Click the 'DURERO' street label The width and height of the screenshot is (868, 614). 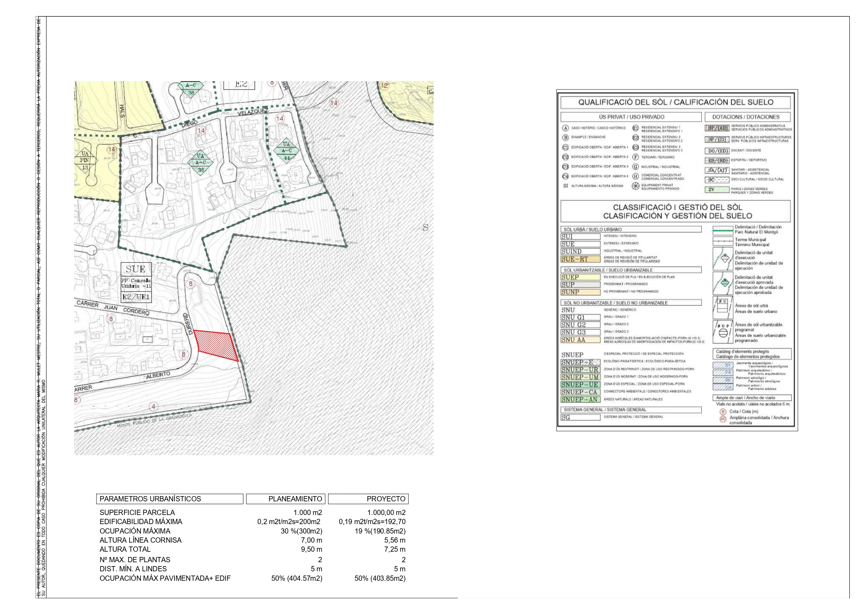click(187, 324)
